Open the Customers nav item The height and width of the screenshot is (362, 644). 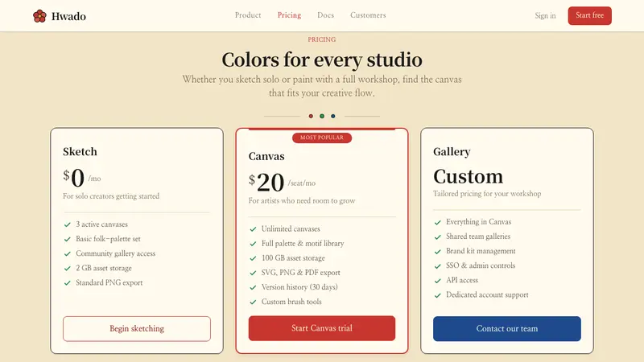(368, 15)
